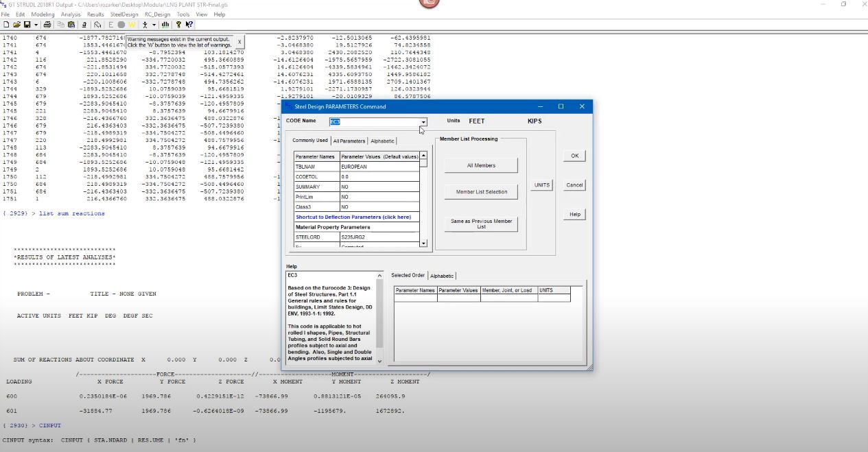Click the yellow key help icon
The image size is (868, 452).
click(178, 25)
